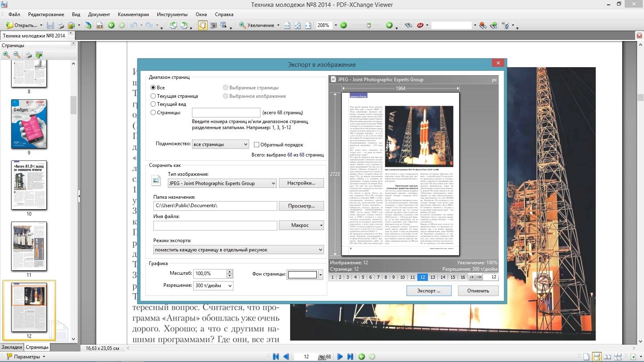The height and width of the screenshot is (362, 644).
Task: Expand the Увеличение tool dropdown
Action: coord(278,25)
